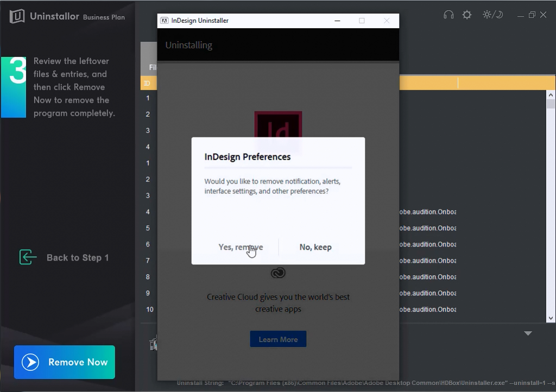556x392 pixels.
Task: Click the Remove Now button
Action: click(65, 362)
